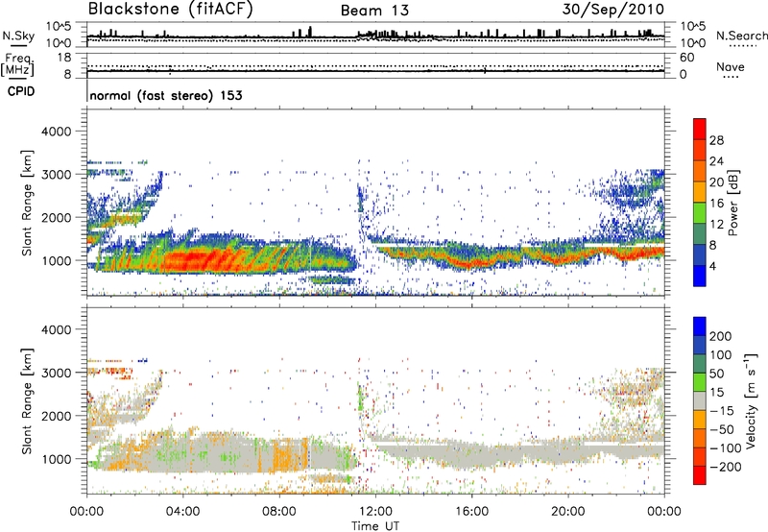Select the 'Beam 13' header label
Image resolution: width=768 pixels, height=532 pixels.
pyautogui.click(x=374, y=11)
